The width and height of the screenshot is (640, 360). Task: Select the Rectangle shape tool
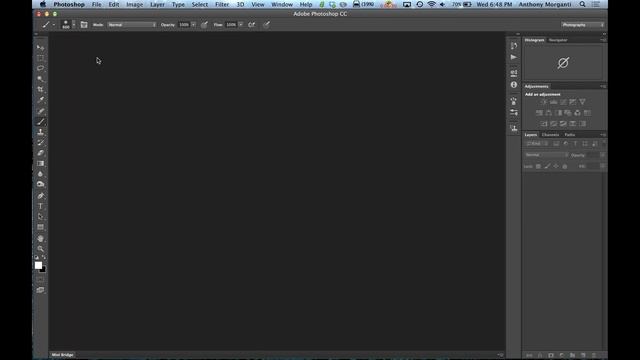tap(40, 227)
